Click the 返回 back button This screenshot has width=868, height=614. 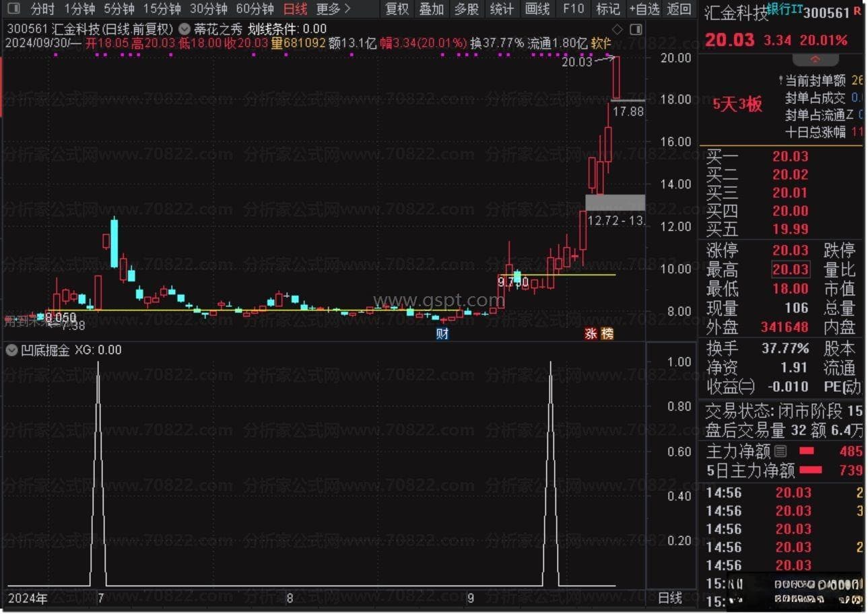coord(679,9)
